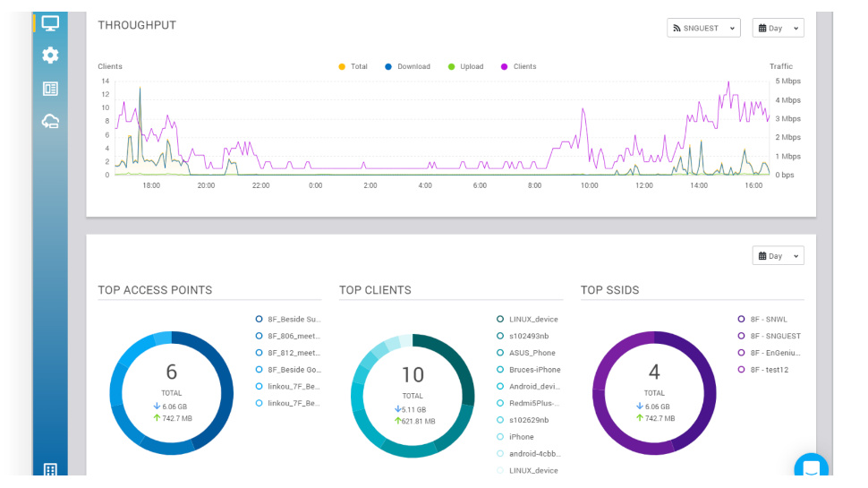Click the 5 Mbps traffic axis label
Screen dimensions: 868x488
tap(788, 81)
